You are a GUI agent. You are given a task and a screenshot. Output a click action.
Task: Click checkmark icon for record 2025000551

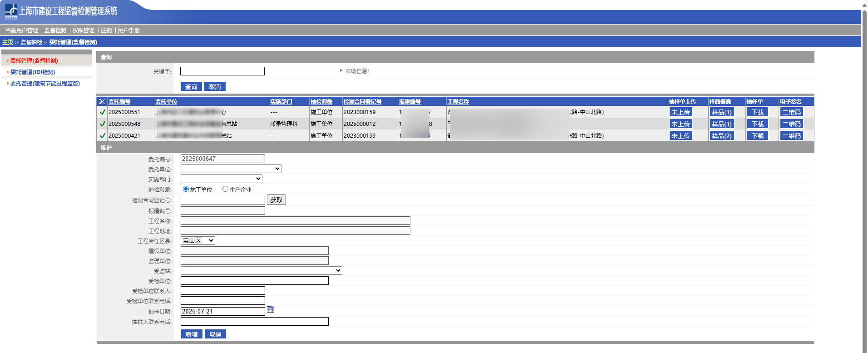[102, 112]
